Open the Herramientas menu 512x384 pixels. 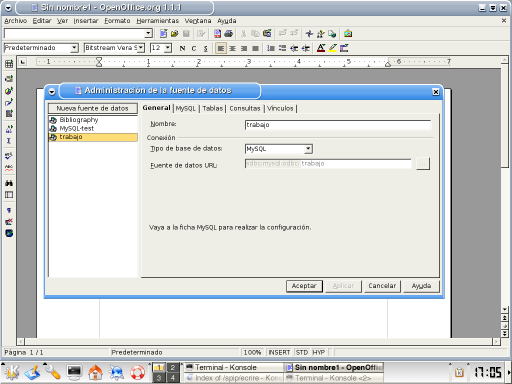tap(158, 21)
